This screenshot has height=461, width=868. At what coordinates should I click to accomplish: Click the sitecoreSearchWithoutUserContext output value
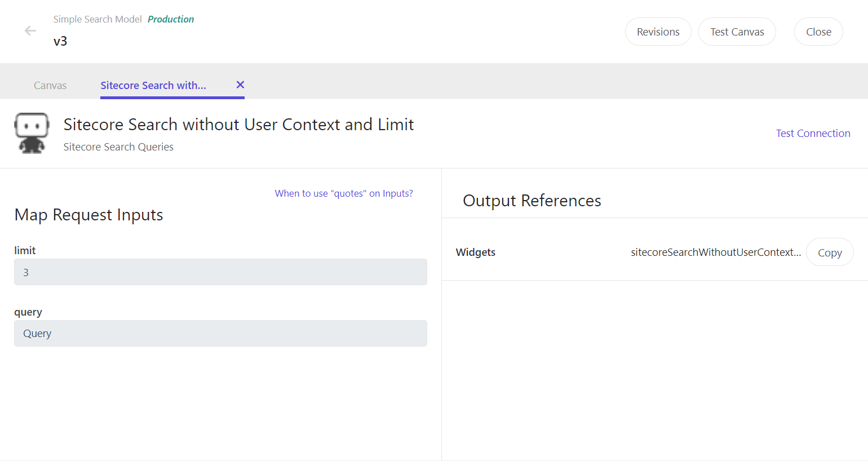point(716,252)
